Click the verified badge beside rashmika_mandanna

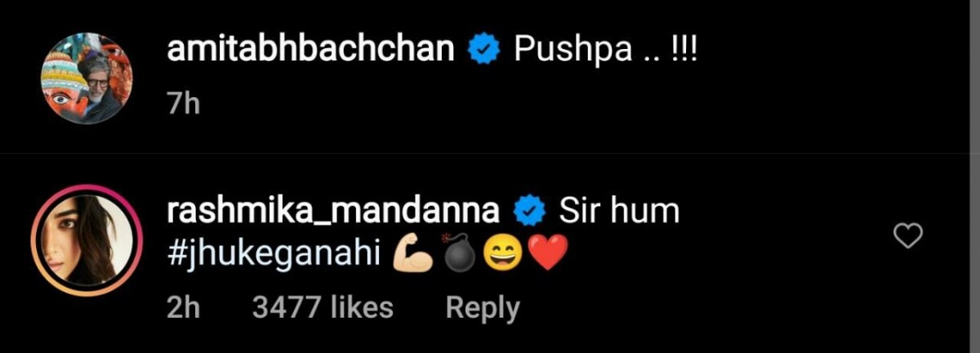pyautogui.click(x=528, y=212)
